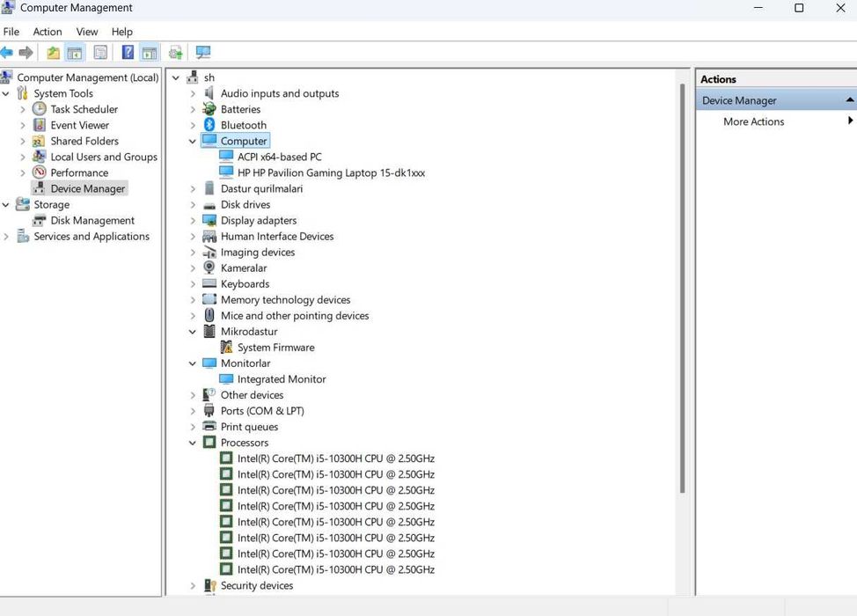Select Integrated Monitor device

282,378
